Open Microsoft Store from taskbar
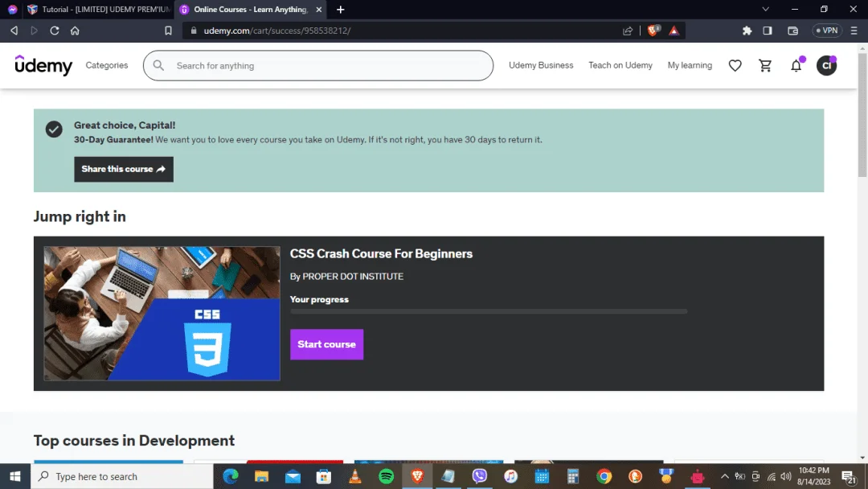 click(324, 476)
